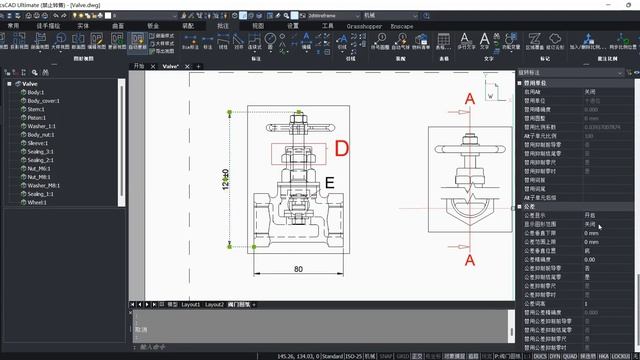Click the 编辑视图 edit view tool

97,41
